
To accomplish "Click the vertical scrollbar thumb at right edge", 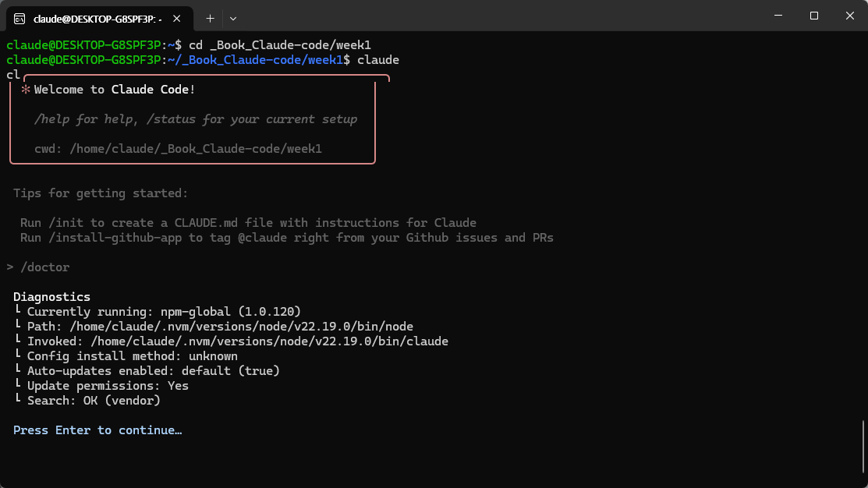I will 863,446.
